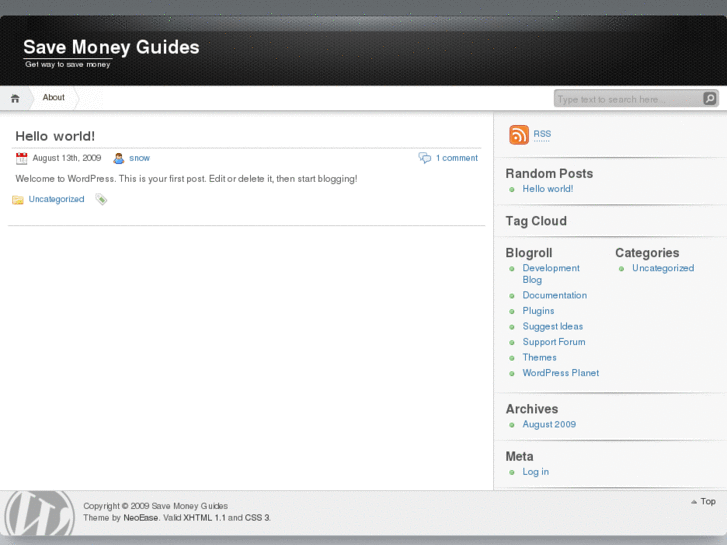Open Uncategorized category under the post

coord(57,199)
